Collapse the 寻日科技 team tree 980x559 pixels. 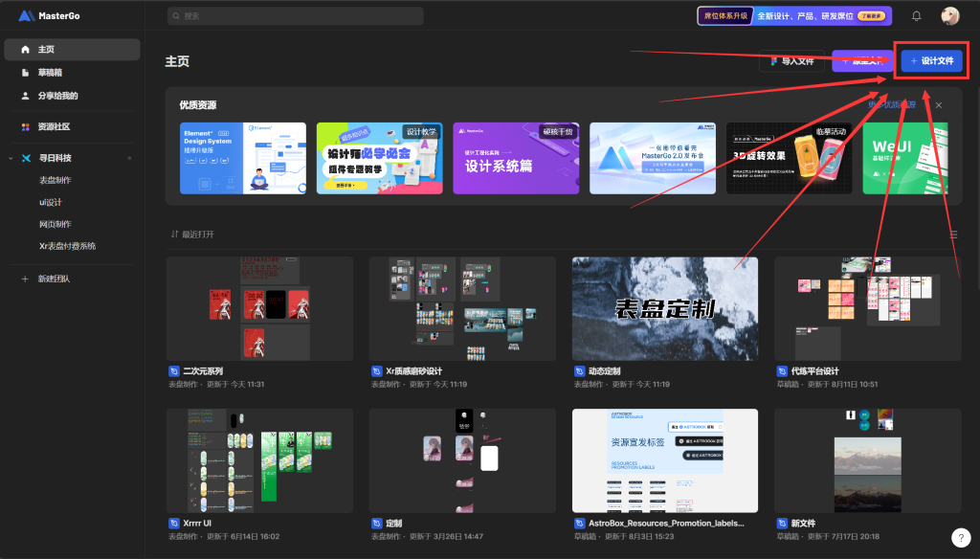[x=11, y=158]
